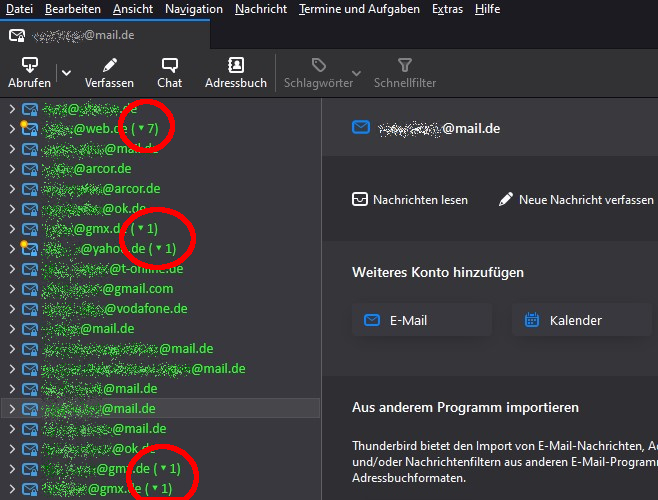Select the first @arcor.de account row
This screenshot has height=500, width=658.
pos(160,169)
